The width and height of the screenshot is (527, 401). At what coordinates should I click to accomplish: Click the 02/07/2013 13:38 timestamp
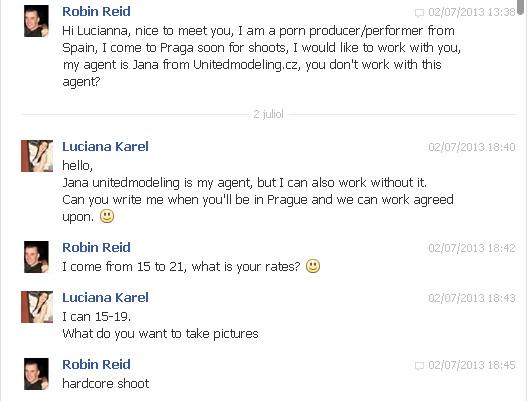pos(472,12)
